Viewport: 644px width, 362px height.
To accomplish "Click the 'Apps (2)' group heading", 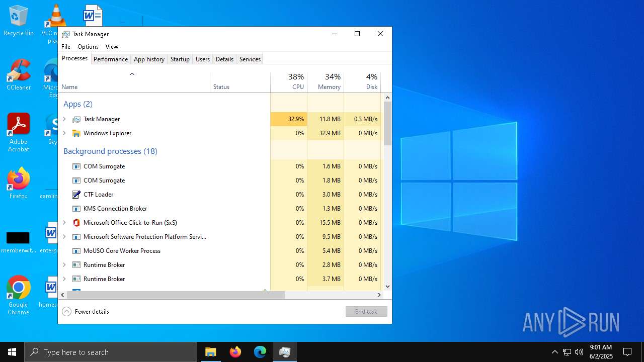I will 78,104.
